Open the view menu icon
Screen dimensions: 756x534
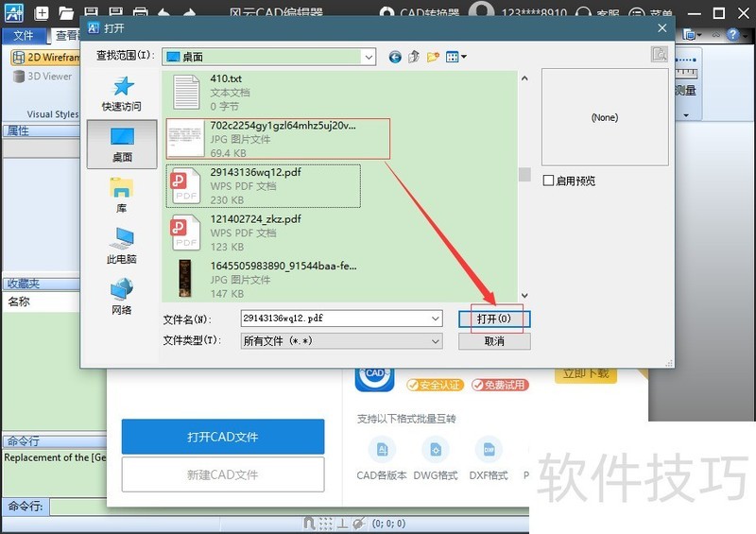(455, 57)
